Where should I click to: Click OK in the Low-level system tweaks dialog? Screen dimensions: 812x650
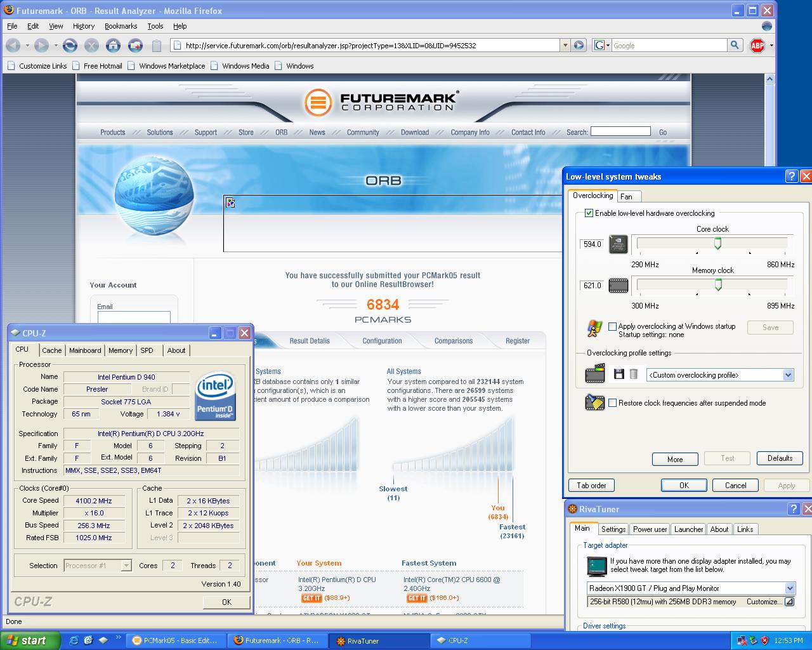684,485
